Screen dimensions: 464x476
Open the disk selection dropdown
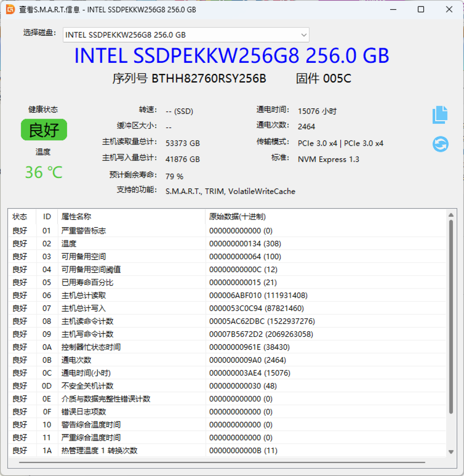coord(186,35)
